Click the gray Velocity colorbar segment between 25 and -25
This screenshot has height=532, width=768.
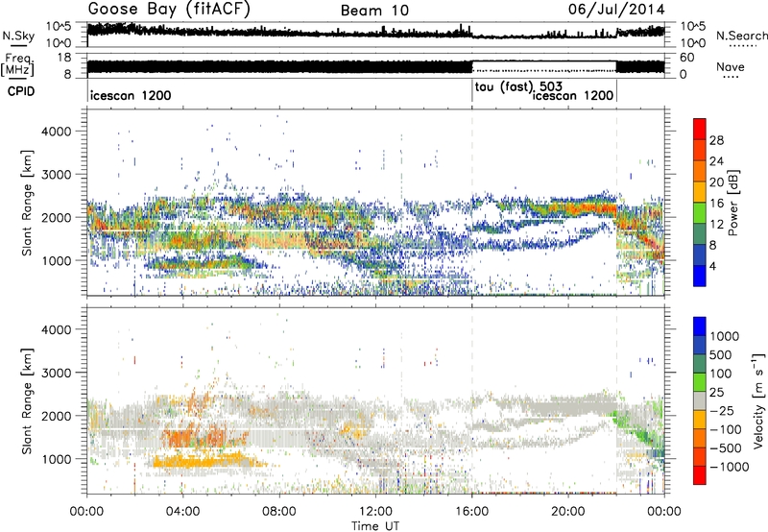700,400
